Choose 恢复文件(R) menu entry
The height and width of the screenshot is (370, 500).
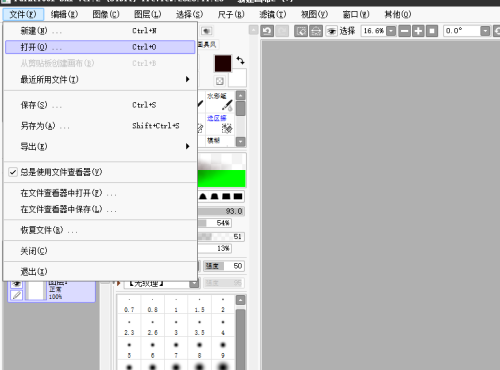tap(100, 230)
